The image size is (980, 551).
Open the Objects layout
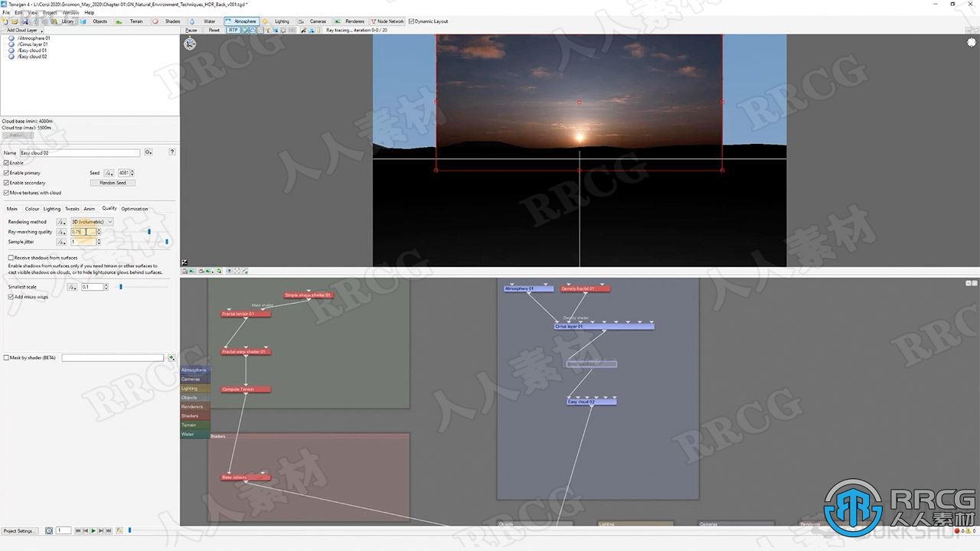coord(95,21)
